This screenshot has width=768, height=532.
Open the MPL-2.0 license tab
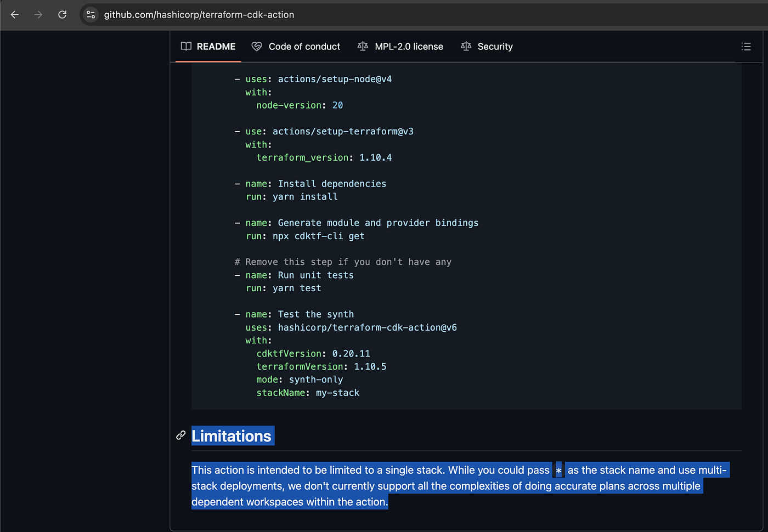pos(400,47)
